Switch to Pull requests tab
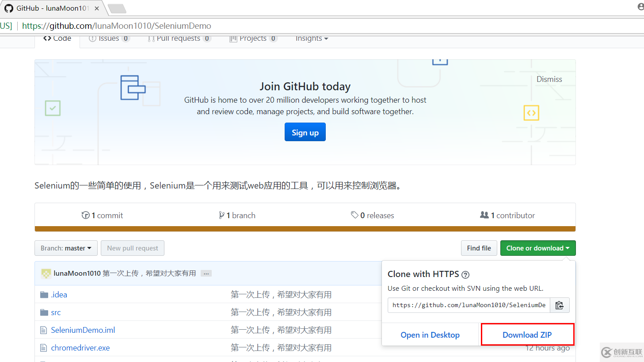Image resolution: width=644 pixels, height=362 pixels. point(179,39)
